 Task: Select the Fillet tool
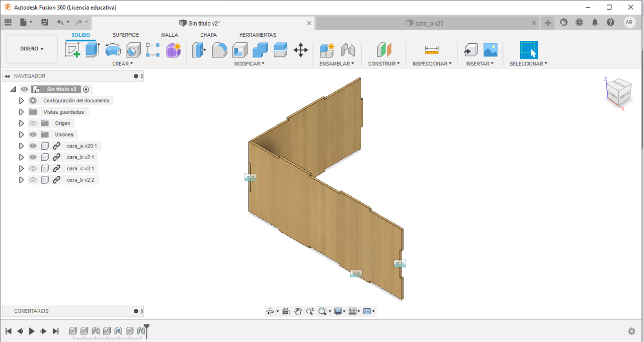(x=219, y=50)
